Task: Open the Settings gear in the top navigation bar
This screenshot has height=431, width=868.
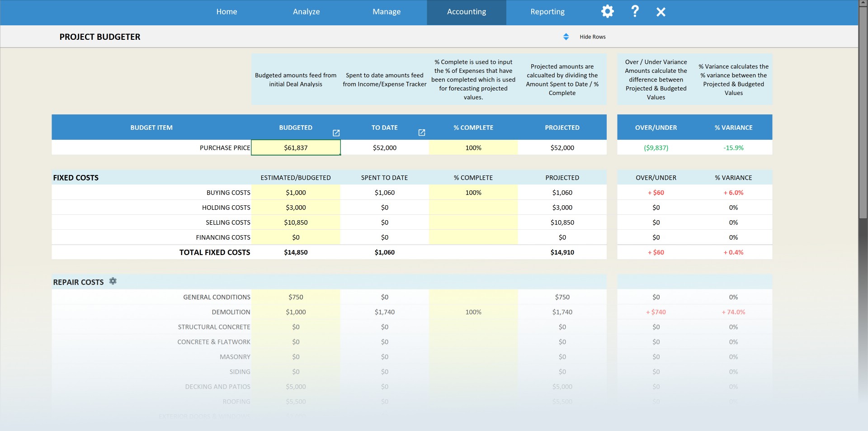Action: coord(607,12)
